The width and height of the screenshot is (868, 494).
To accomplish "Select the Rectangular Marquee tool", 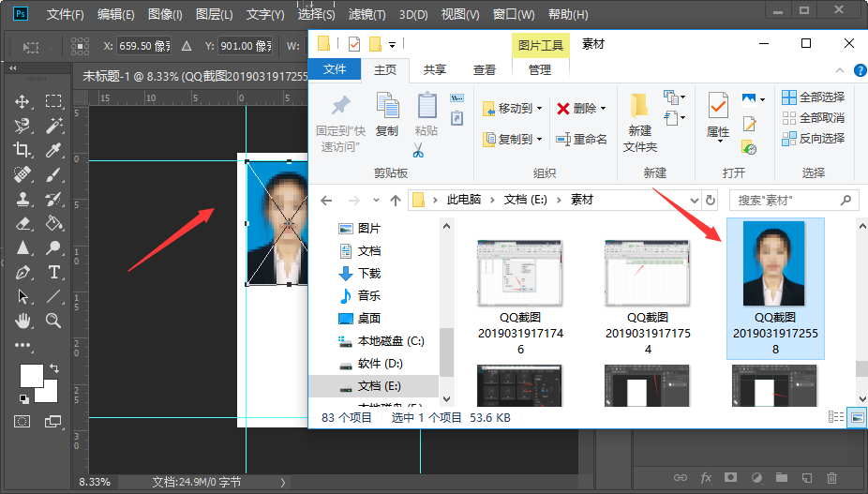I will pyautogui.click(x=53, y=101).
